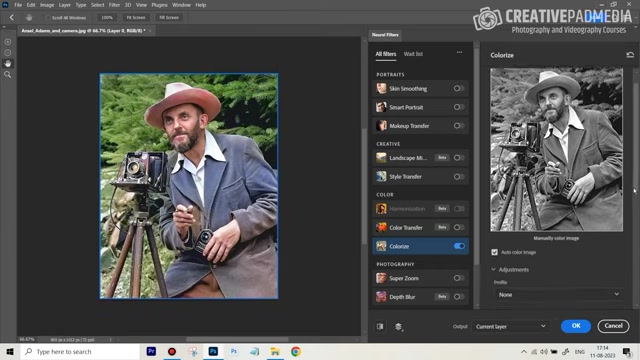Click the second Fill Screen button
This screenshot has width=640, height=360.
pos(169,18)
